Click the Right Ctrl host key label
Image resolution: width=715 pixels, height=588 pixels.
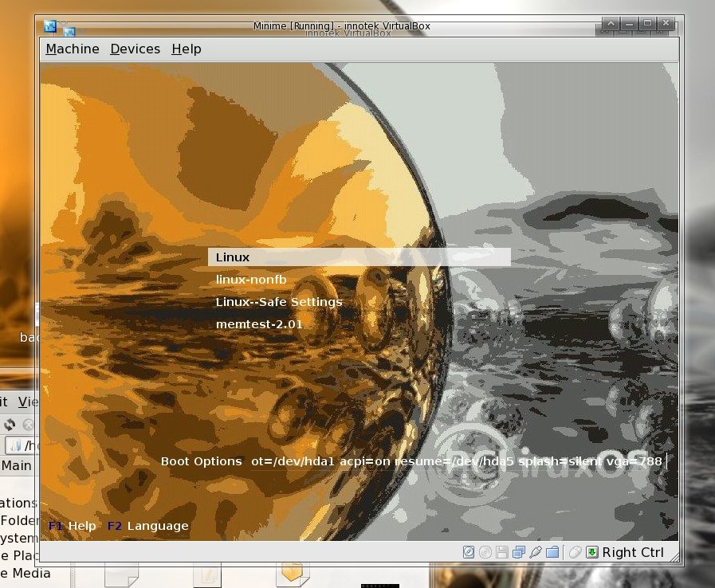click(632, 552)
